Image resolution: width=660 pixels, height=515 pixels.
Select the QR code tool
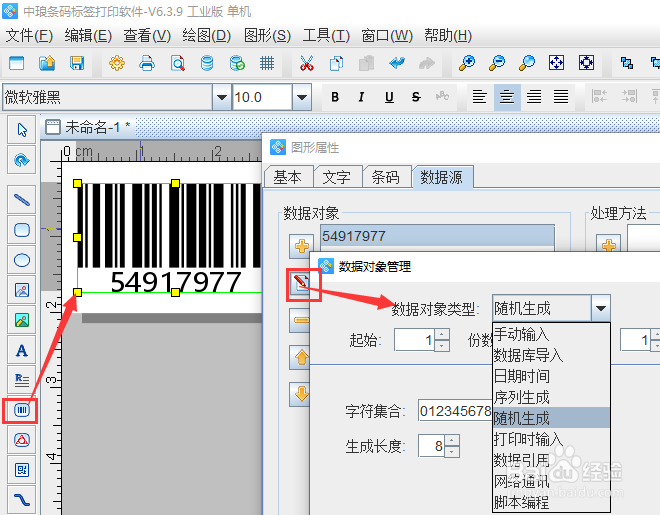pos(22,470)
